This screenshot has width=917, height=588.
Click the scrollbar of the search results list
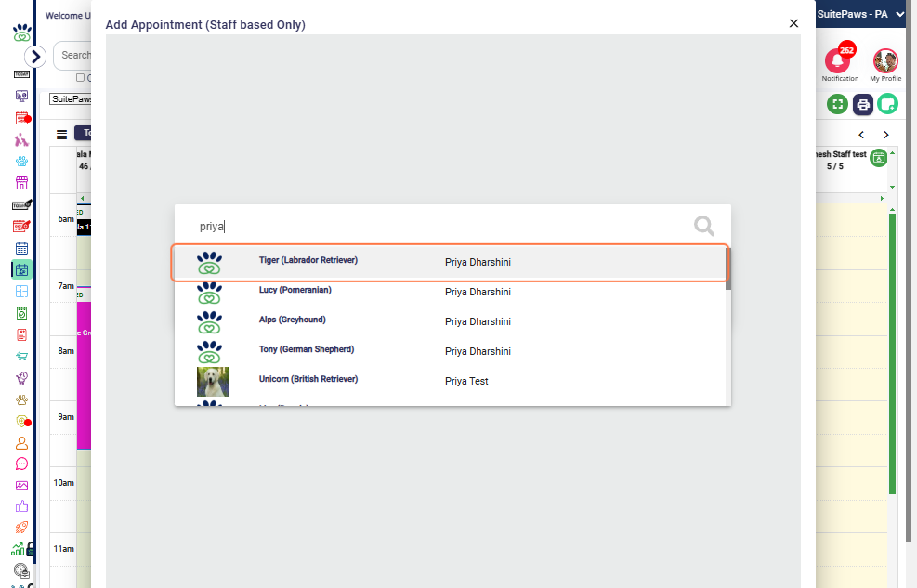(x=728, y=268)
